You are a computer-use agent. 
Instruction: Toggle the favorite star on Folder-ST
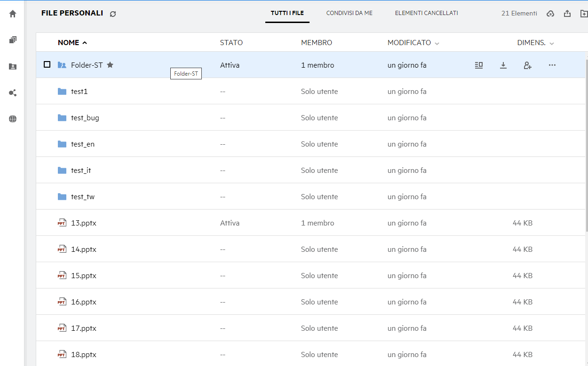110,65
